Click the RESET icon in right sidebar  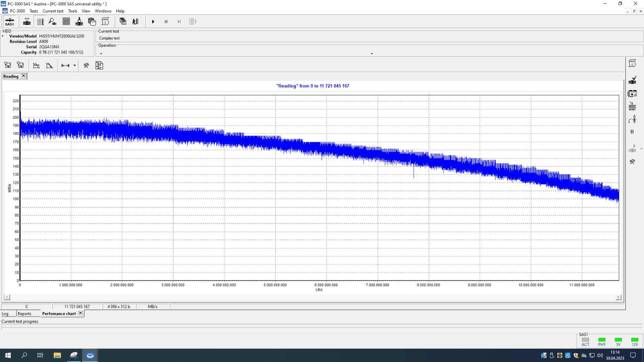(x=632, y=106)
